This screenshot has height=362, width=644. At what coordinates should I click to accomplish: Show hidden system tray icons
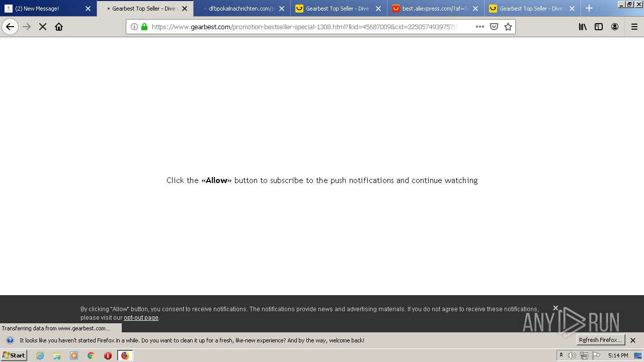click(x=561, y=355)
